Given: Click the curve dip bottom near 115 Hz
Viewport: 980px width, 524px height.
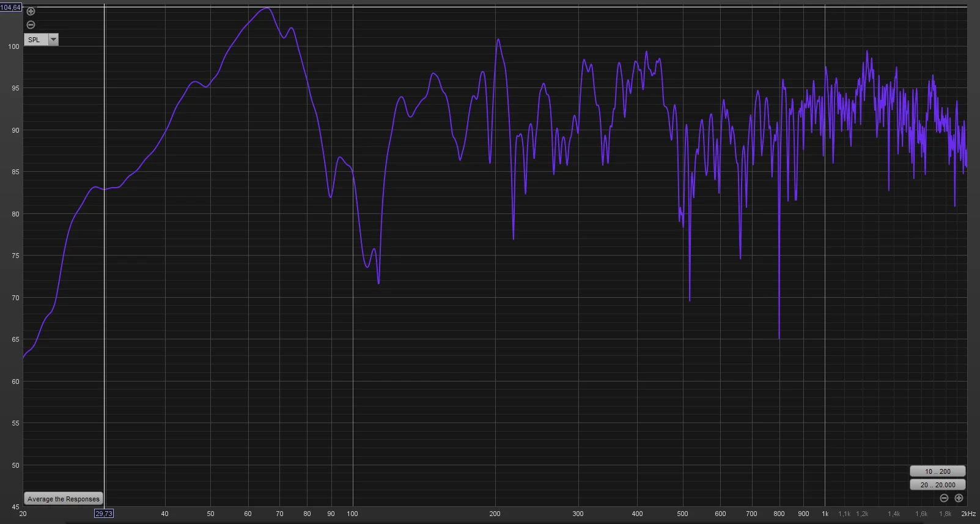Looking at the screenshot, I should tap(378, 283).
